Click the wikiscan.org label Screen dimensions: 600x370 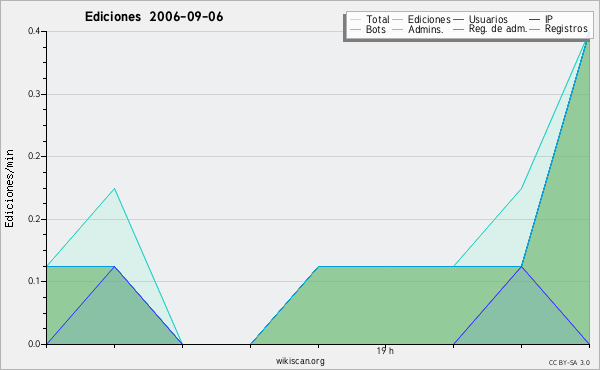(300, 361)
